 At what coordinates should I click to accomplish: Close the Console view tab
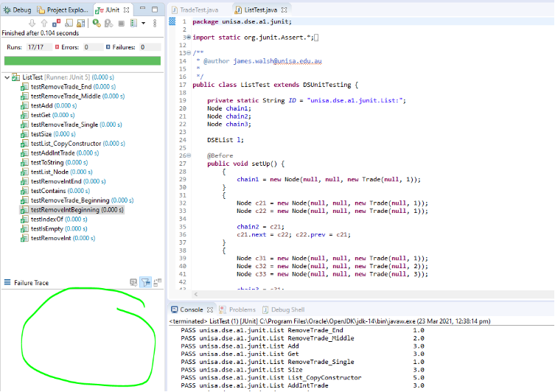210,309
